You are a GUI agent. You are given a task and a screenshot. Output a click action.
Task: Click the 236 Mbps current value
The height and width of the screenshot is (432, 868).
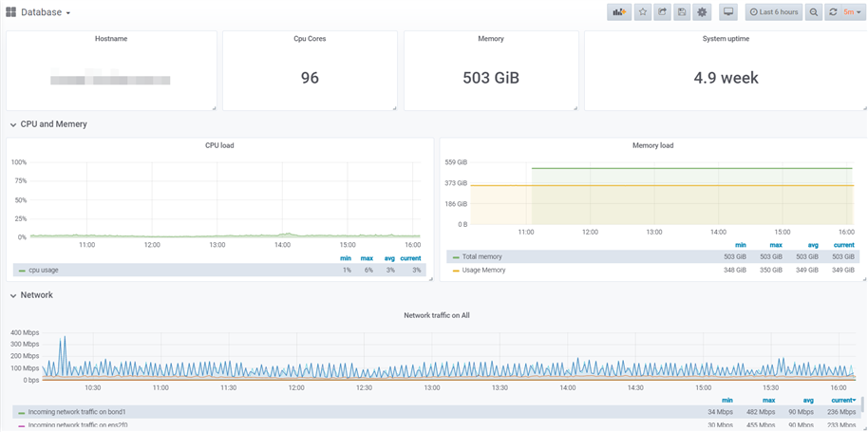(842, 412)
